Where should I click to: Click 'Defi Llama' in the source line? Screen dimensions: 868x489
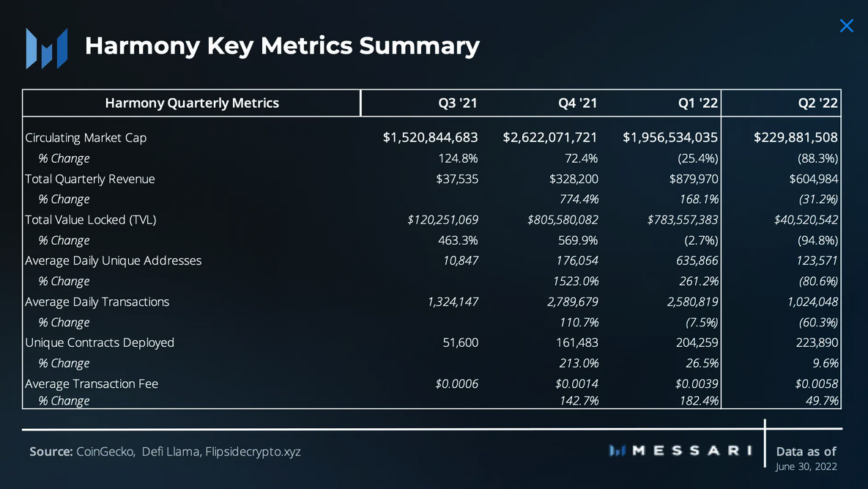(x=171, y=452)
